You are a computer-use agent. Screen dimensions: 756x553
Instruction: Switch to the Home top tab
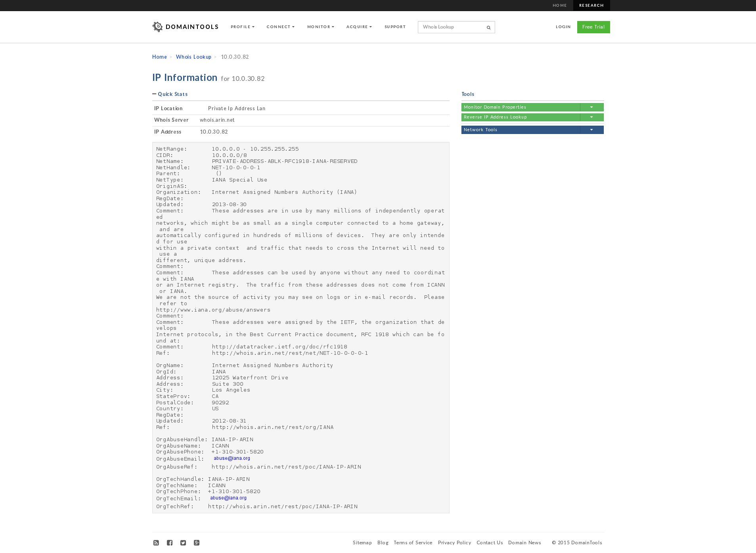pos(560,6)
